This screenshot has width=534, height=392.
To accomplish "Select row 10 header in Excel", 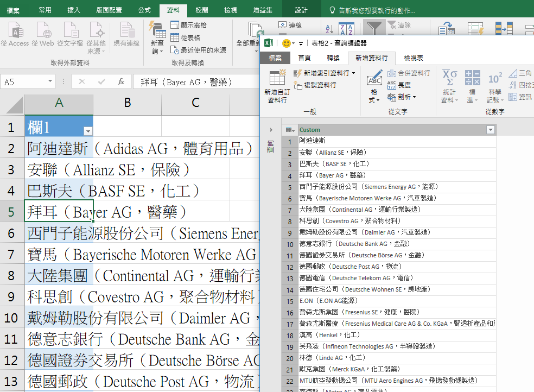I will [x=11, y=318].
